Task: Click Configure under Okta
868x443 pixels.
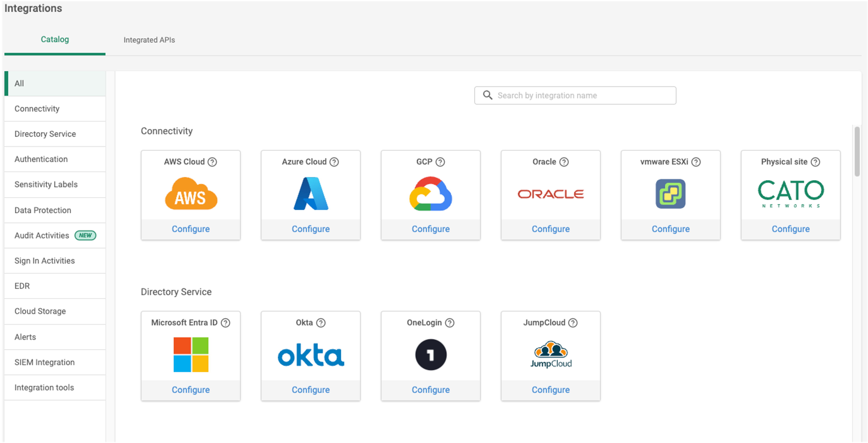Action: click(x=311, y=390)
